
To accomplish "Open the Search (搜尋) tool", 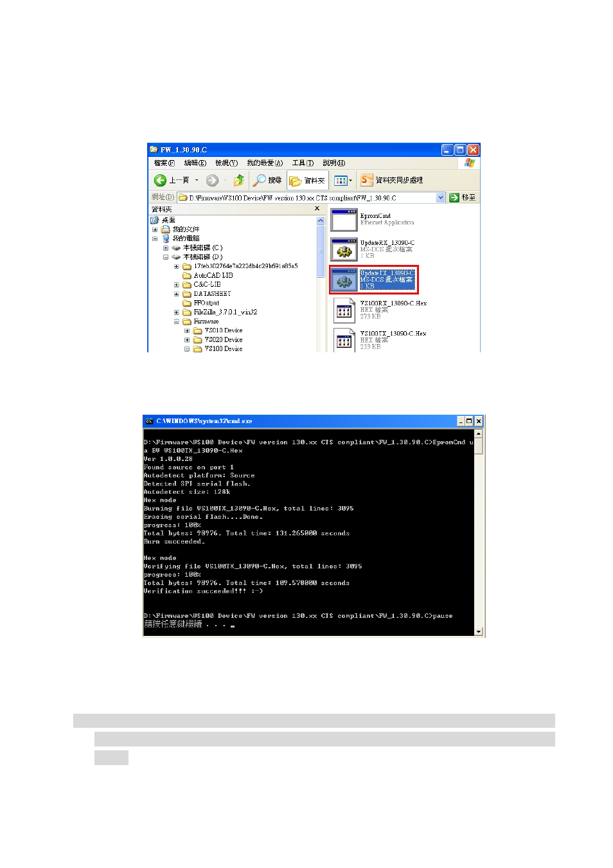I will point(268,181).
